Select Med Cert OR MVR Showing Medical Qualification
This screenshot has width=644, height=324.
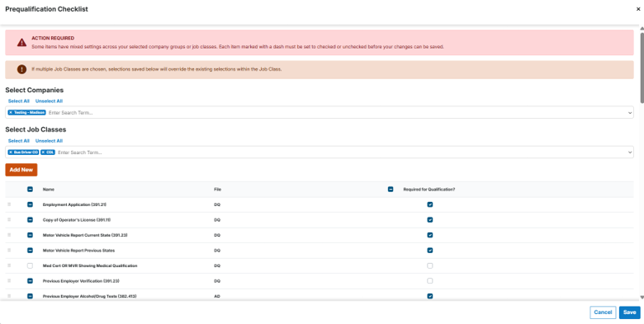[90, 265]
